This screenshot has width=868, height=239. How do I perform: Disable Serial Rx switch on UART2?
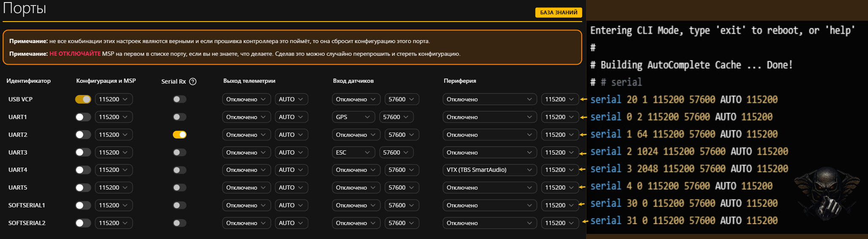pos(180,135)
